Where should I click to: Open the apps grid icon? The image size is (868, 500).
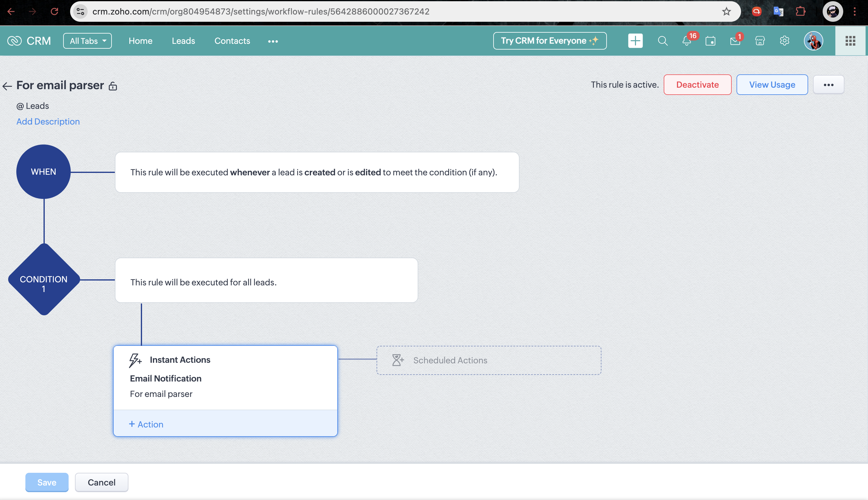coord(850,41)
